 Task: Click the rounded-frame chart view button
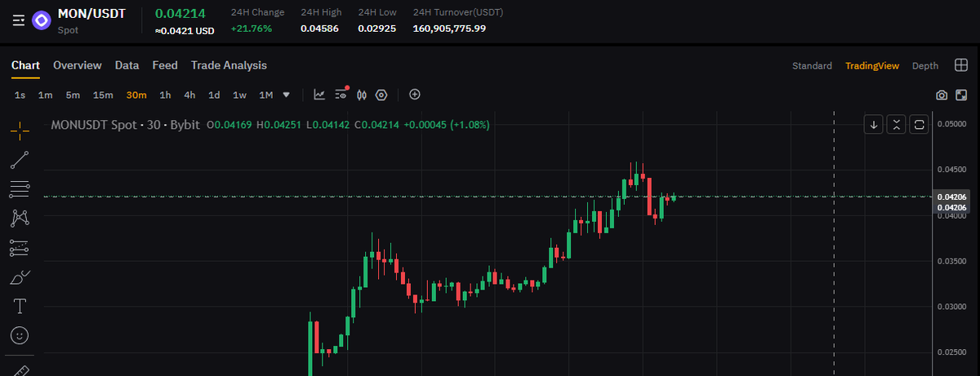(920, 125)
